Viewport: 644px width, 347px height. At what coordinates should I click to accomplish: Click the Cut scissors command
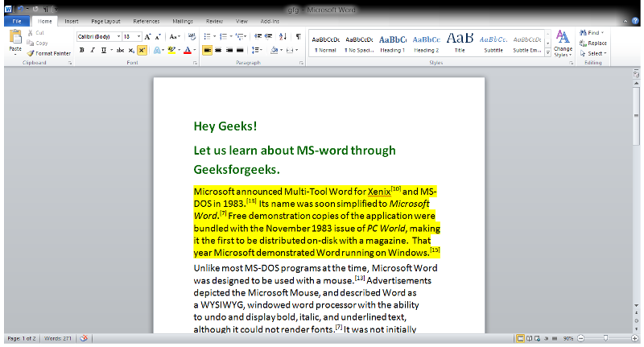click(x=35, y=33)
